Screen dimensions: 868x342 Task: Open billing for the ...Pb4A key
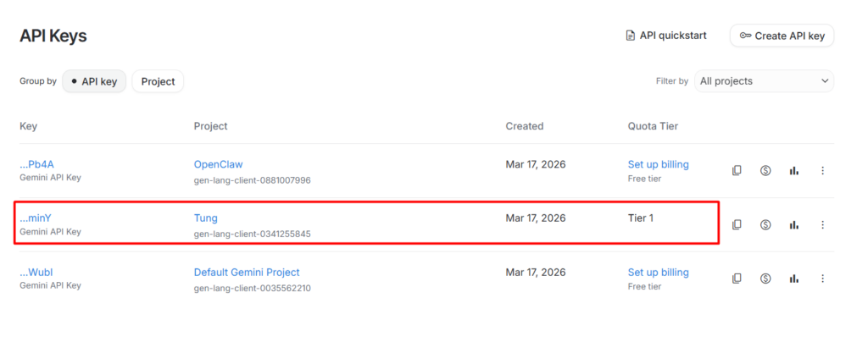[765, 170]
